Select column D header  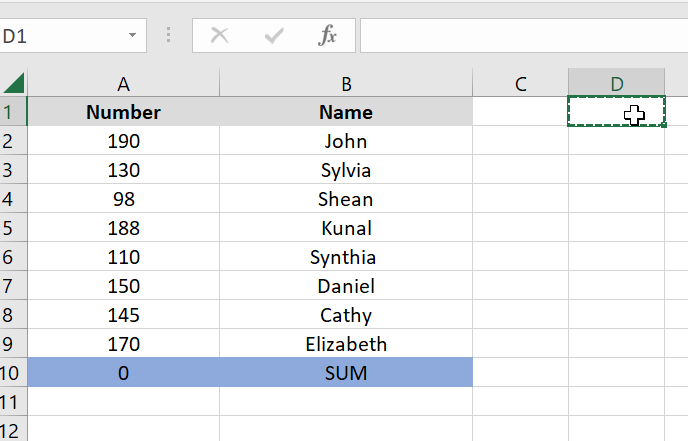[x=616, y=84]
